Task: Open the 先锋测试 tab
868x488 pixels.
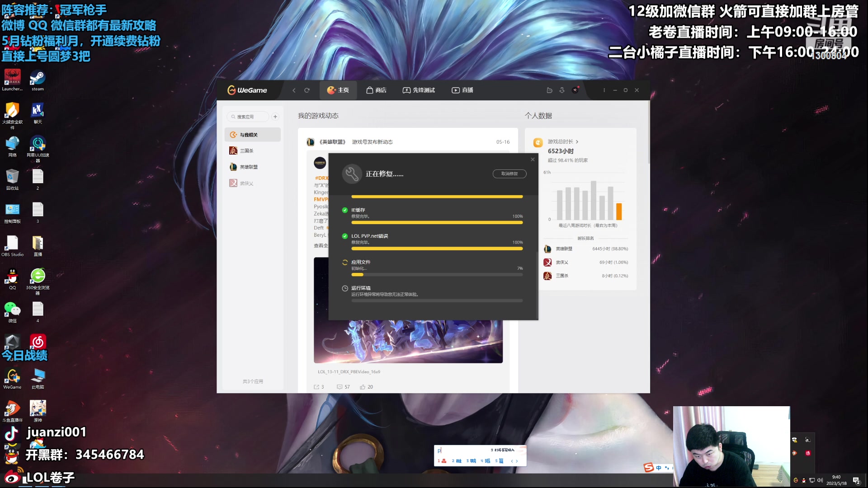Action: click(419, 90)
